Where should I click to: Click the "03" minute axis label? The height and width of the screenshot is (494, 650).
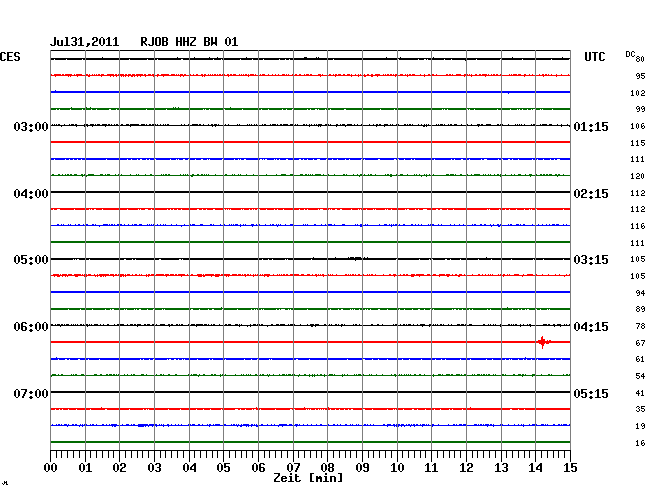click(x=154, y=467)
